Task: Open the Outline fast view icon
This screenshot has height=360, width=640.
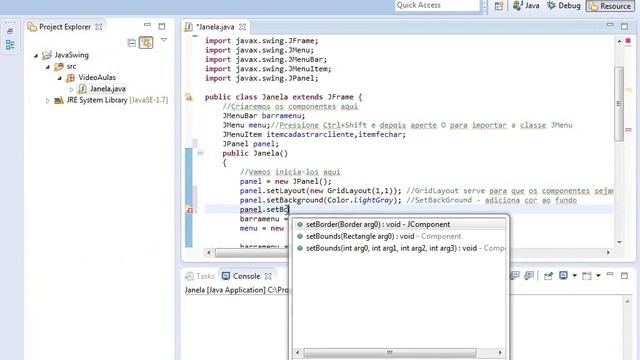Action: (10, 44)
